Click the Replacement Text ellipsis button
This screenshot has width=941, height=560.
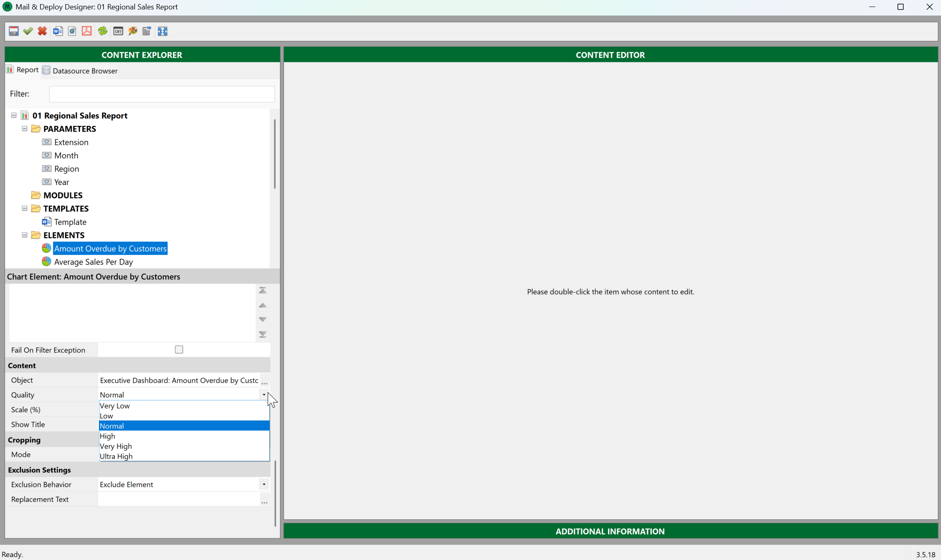tap(265, 500)
